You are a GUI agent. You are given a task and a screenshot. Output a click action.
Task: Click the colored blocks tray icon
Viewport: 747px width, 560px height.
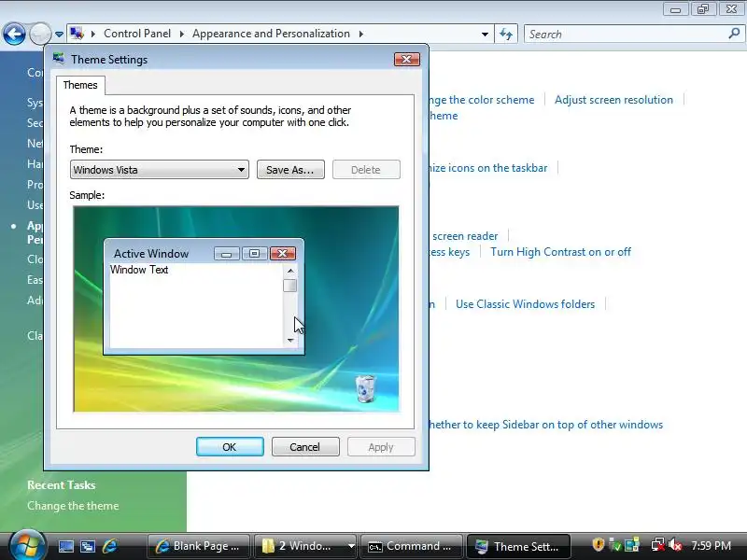(x=632, y=545)
